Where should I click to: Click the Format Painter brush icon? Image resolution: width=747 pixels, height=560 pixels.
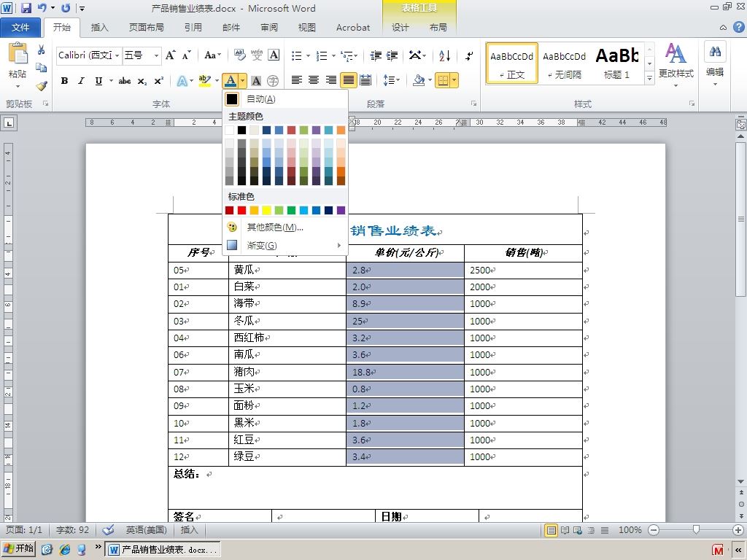click(42, 86)
